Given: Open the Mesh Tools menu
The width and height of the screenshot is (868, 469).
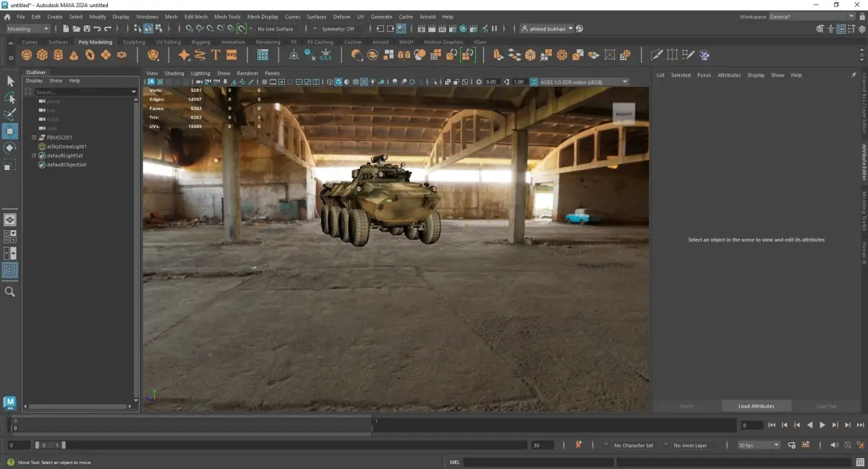Looking at the screenshot, I should (x=227, y=17).
